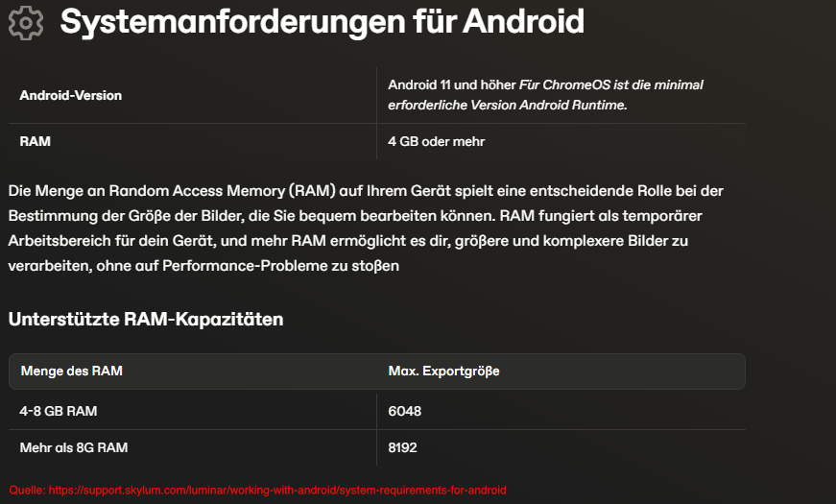
Task: Click the italic ChromeOS runtime note
Action: [x=545, y=95]
